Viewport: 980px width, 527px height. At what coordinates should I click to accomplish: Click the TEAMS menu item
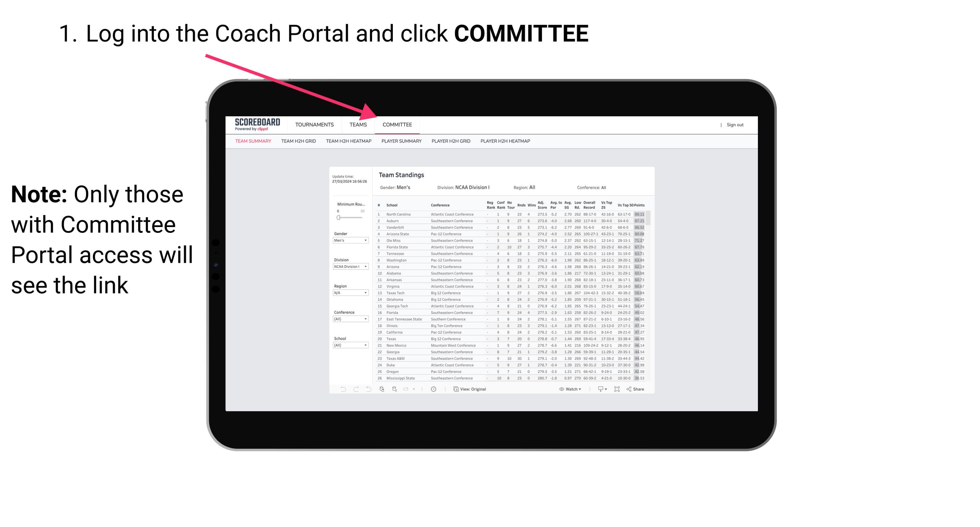[x=359, y=125]
